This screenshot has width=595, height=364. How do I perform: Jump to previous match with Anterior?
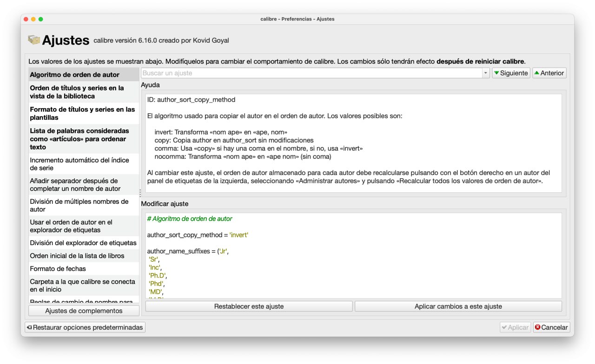click(x=549, y=73)
